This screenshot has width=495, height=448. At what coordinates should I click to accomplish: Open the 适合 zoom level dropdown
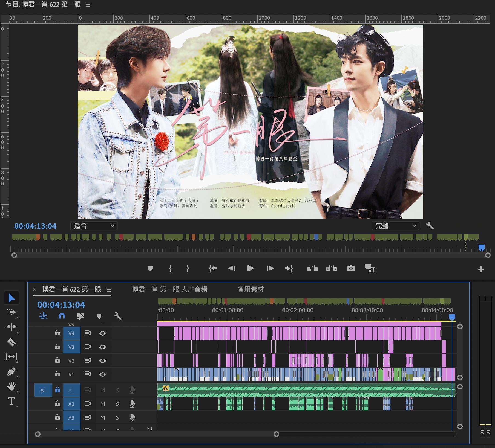click(x=94, y=226)
